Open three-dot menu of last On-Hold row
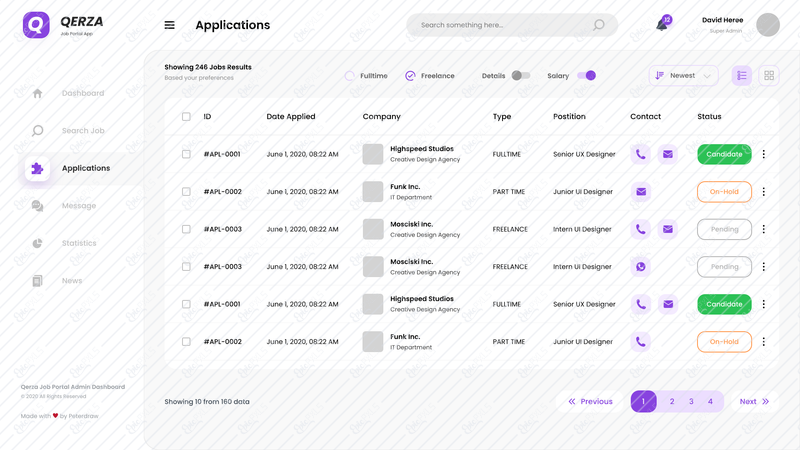Screen dimensions: 800x450 764,342
